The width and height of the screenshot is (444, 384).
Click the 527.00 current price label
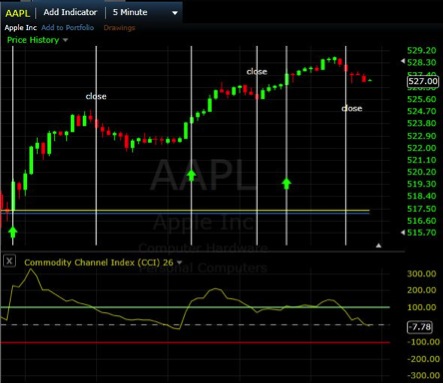coord(423,81)
